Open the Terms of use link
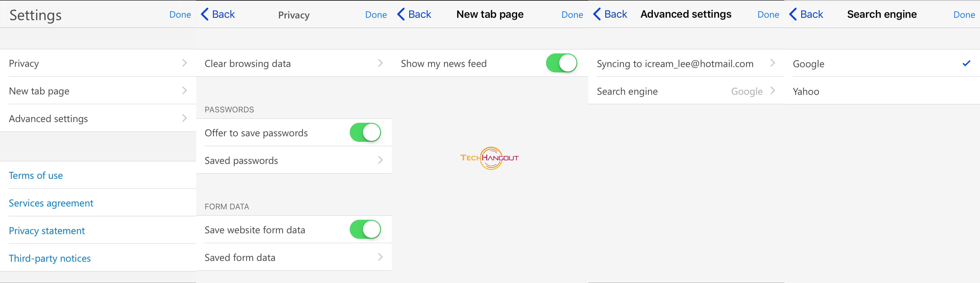This screenshot has width=980, height=283. click(x=36, y=176)
